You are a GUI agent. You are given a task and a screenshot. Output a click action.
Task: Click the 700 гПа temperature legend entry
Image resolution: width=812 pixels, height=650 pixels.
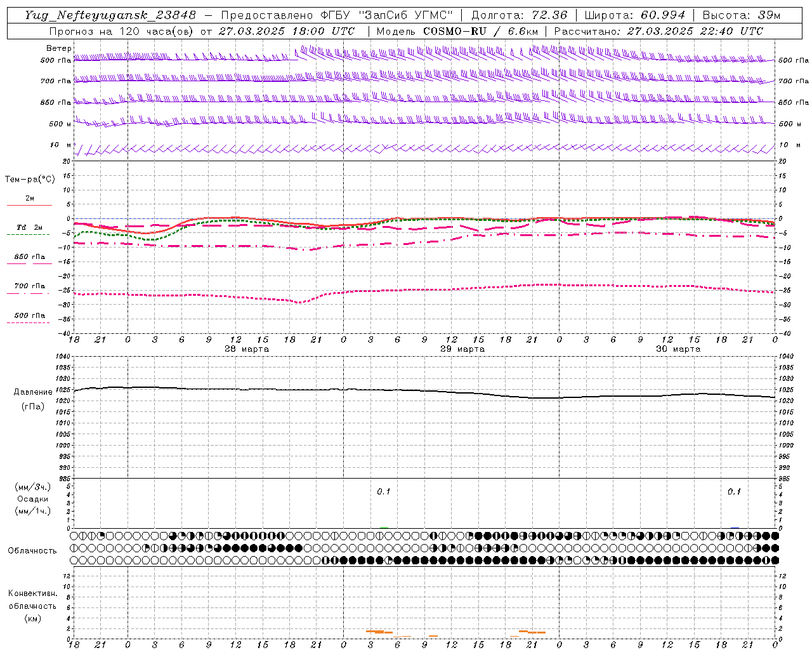click(30, 286)
